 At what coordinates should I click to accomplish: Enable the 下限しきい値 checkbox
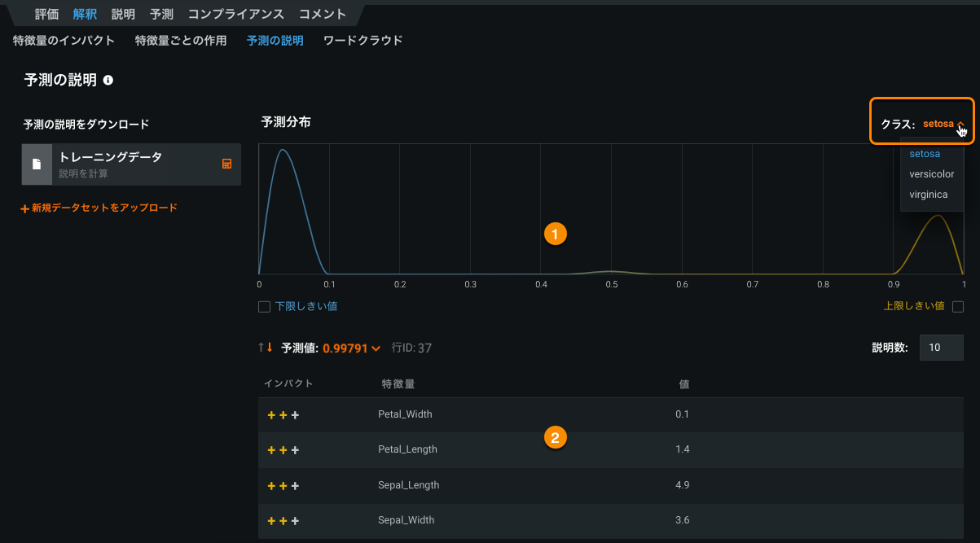[264, 307]
